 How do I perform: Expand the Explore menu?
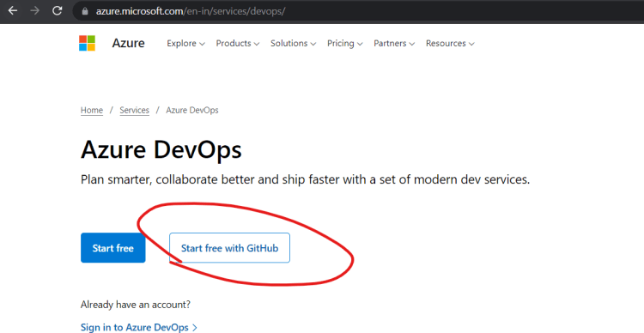pos(185,44)
